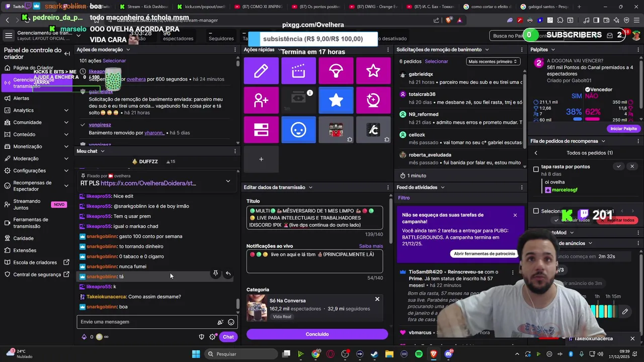Open chat settings gear icon

[212, 337]
